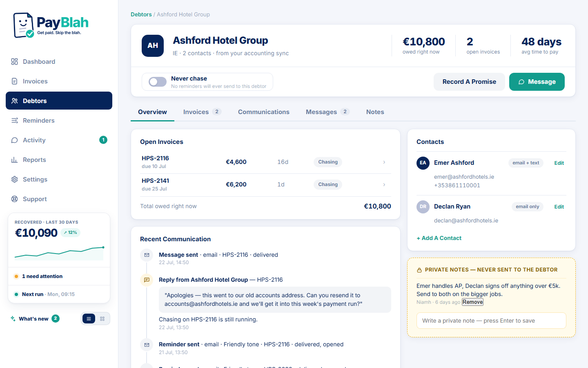Switch to the Communications tab
Screen dimensions: 588x368
[x=264, y=112]
